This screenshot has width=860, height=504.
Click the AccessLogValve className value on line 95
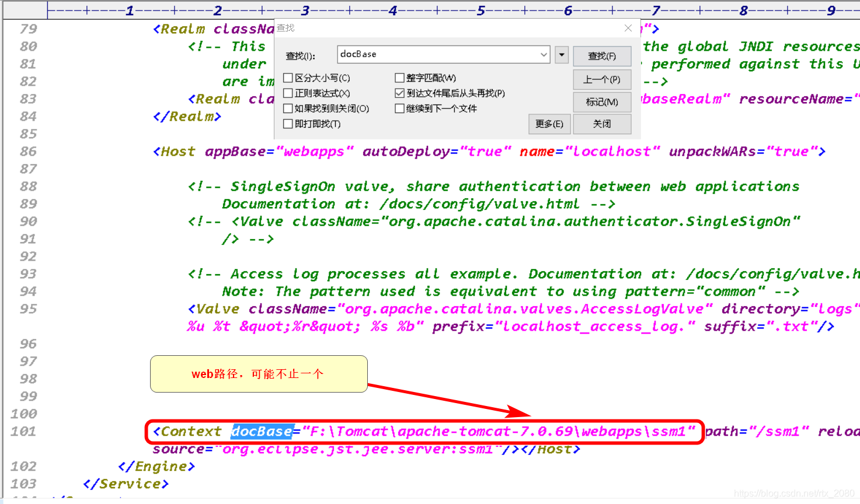[x=525, y=309]
